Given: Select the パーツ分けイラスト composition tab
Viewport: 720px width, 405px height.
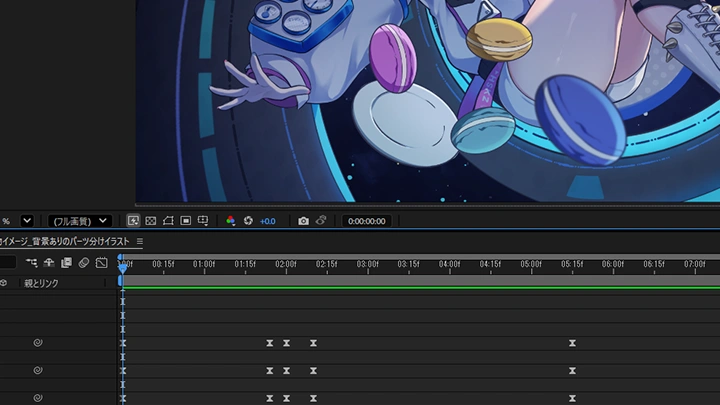Looking at the screenshot, I should (x=64, y=241).
